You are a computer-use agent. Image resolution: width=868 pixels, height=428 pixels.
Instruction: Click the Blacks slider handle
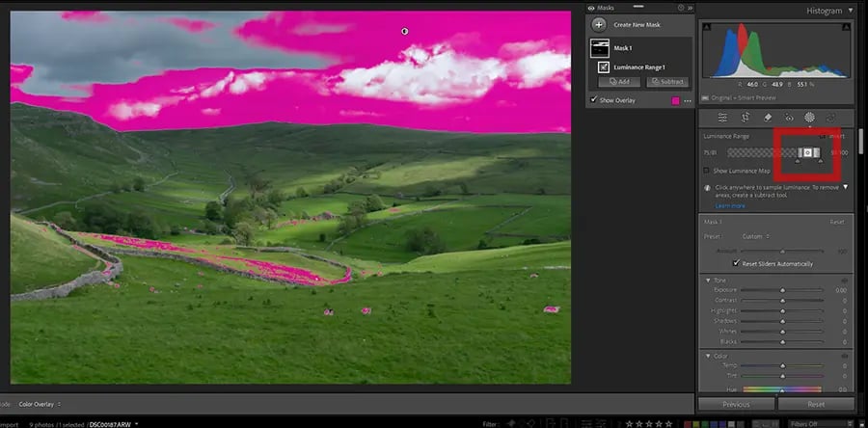click(782, 342)
